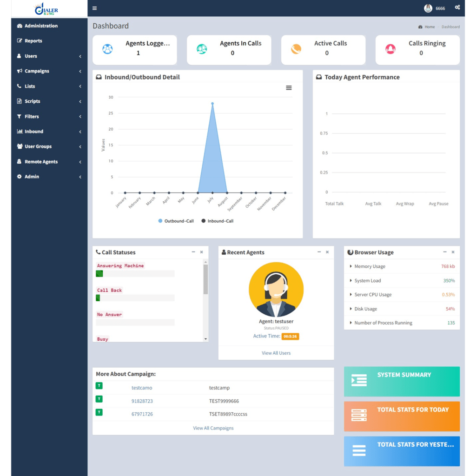Image resolution: width=476 pixels, height=476 pixels.
Task: Open the System Summary card
Action: point(402,382)
